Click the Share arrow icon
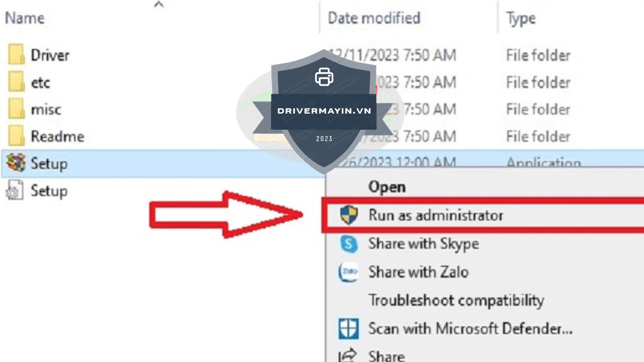 coord(348,355)
